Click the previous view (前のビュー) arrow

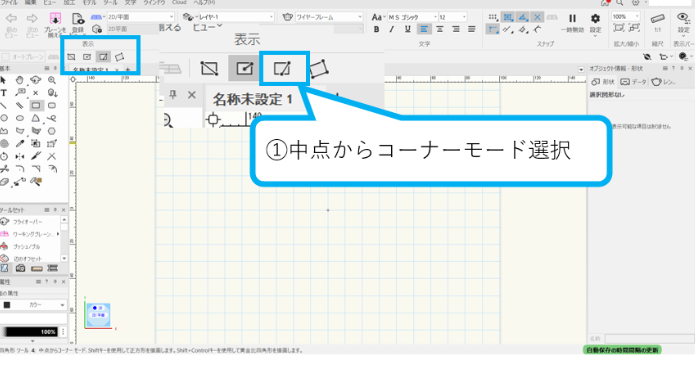click(11, 19)
